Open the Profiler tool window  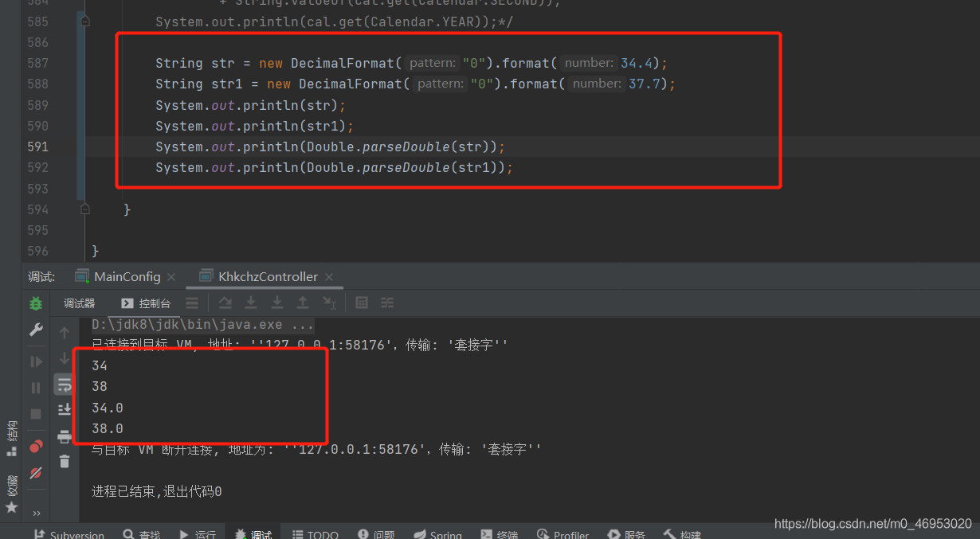[563, 534]
